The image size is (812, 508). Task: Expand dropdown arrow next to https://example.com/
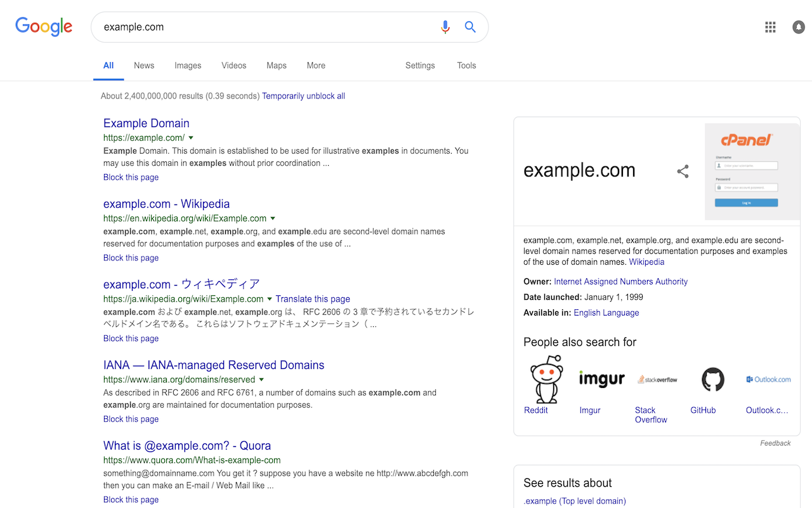point(191,138)
